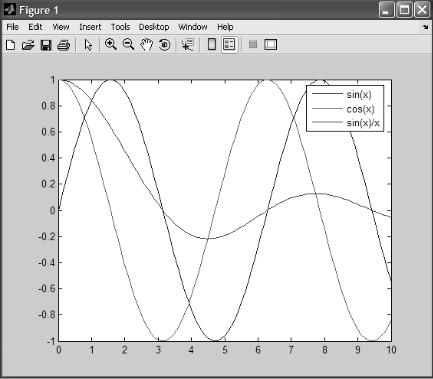Image resolution: width=433 pixels, height=379 pixels.
Task: Maximize the Figure 1 window
Action: point(404,10)
